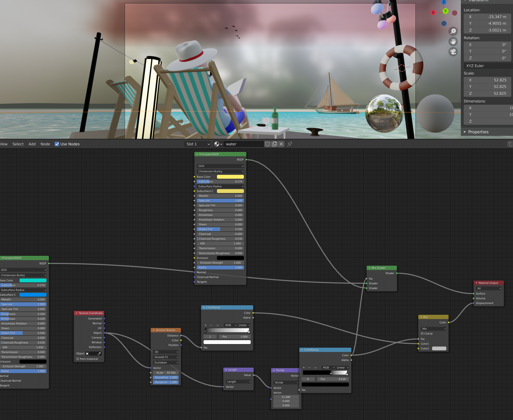This screenshot has height=420, width=513.
Task: Expand the Properties panel section
Action: tap(478, 132)
